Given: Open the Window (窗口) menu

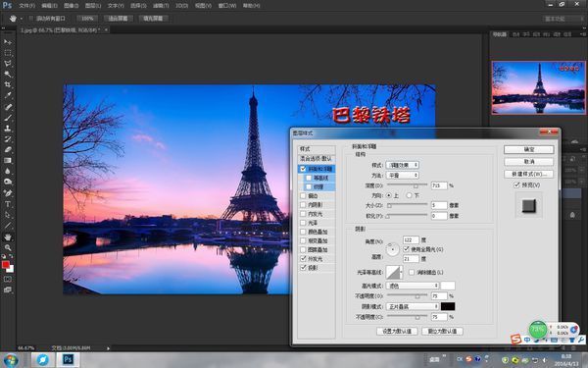Looking at the screenshot, I should coord(227,6).
